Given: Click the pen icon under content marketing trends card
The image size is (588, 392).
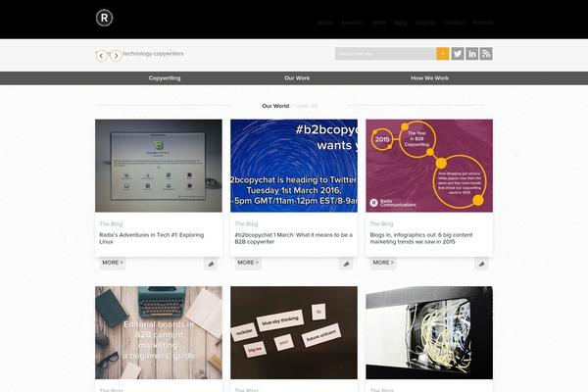Looking at the screenshot, I should tap(481, 264).
